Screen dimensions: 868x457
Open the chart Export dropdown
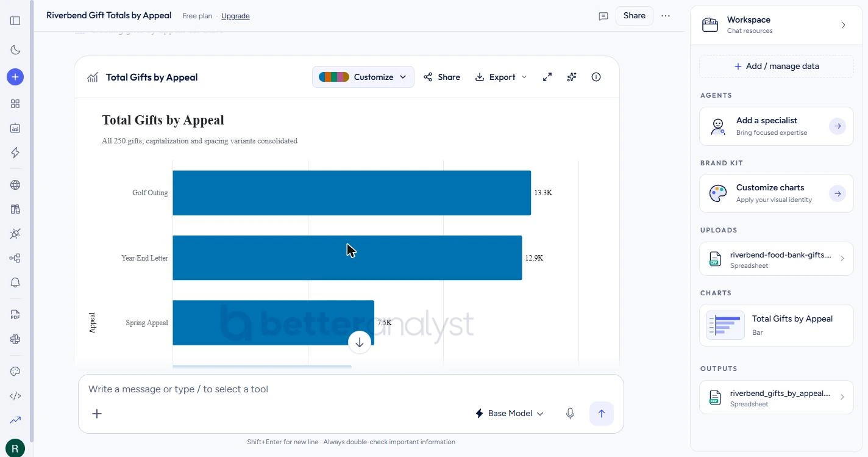pyautogui.click(x=501, y=77)
